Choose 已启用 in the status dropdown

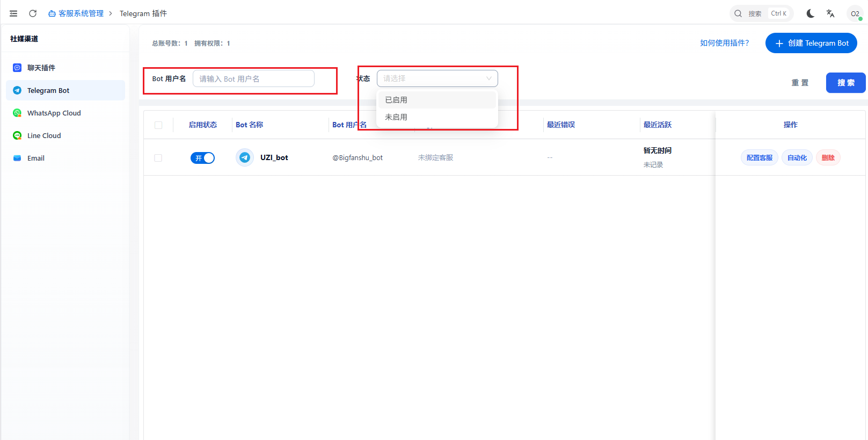437,100
